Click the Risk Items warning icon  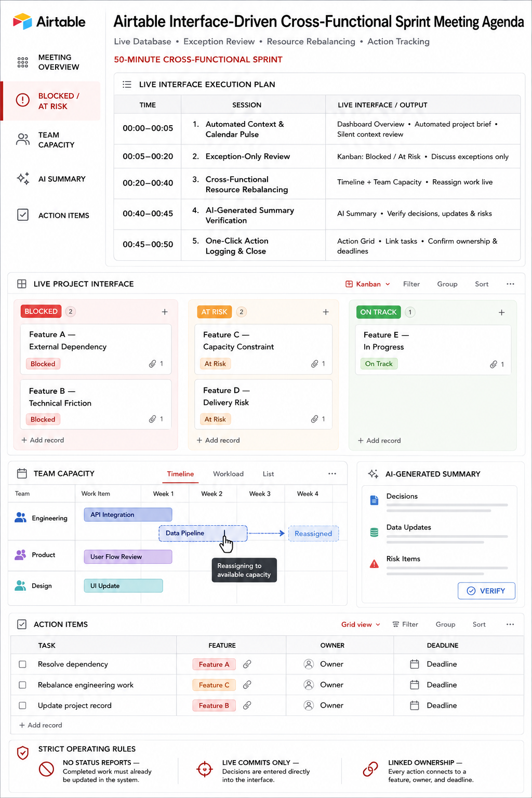pos(374,564)
